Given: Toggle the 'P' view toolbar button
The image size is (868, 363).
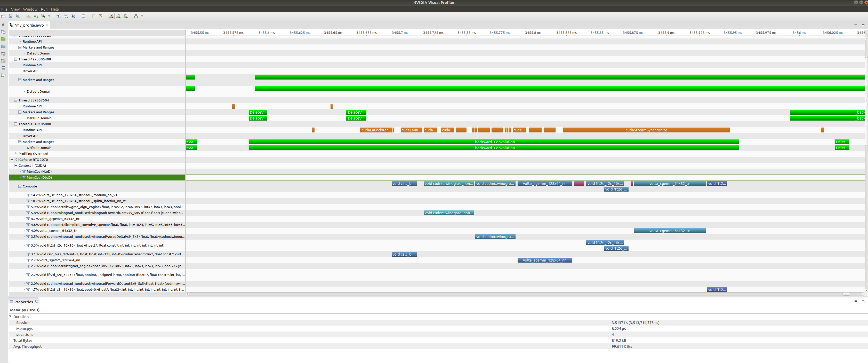Looking at the screenshot, I should pos(126,16).
